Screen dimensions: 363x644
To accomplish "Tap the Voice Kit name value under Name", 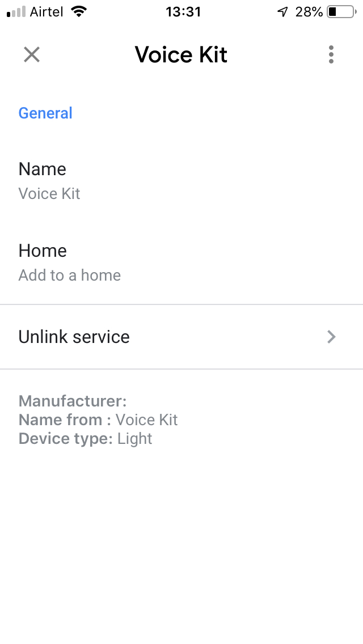I will pyautogui.click(x=49, y=194).
